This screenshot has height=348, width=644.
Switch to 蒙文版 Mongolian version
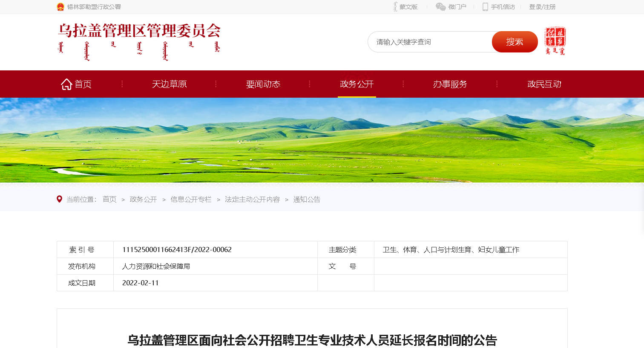click(x=408, y=7)
